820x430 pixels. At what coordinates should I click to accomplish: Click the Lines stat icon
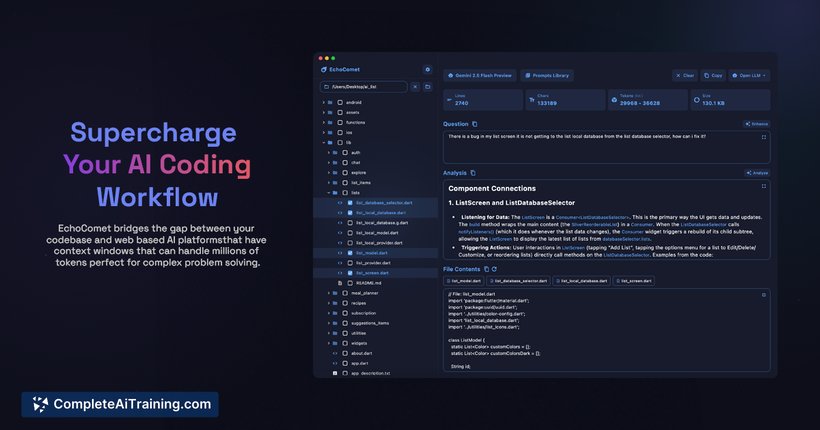[449, 100]
